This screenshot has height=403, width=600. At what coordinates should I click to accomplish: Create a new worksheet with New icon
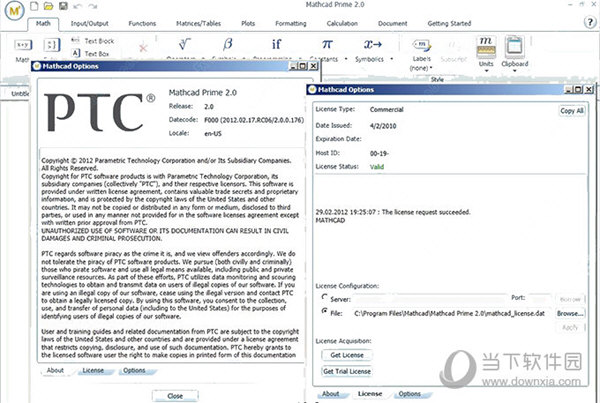tap(34, 6)
